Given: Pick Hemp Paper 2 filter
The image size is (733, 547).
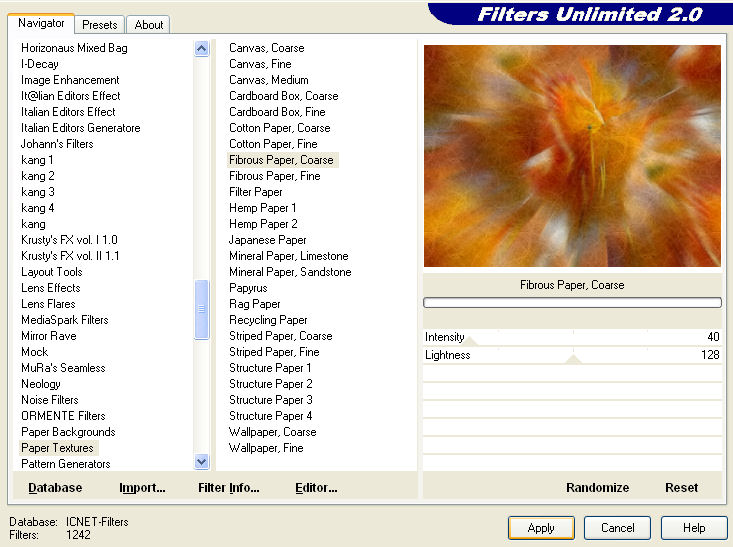Looking at the screenshot, I should coord(263,224).
